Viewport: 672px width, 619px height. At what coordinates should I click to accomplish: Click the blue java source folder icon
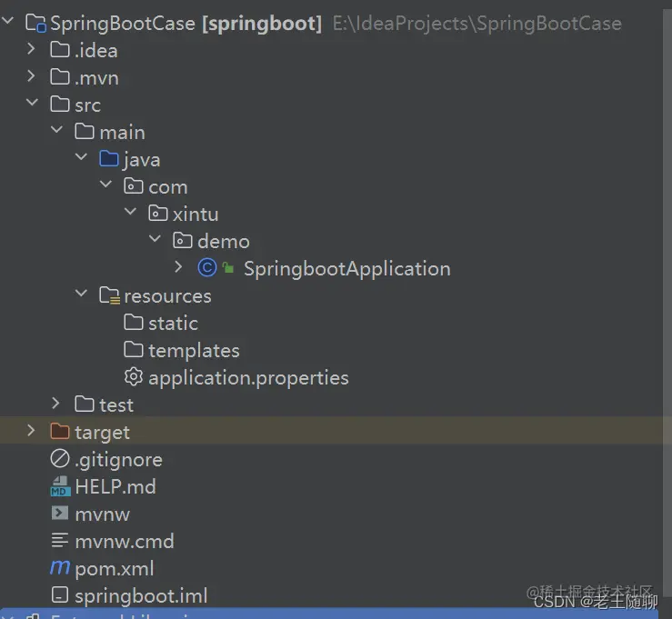[109, 159]
